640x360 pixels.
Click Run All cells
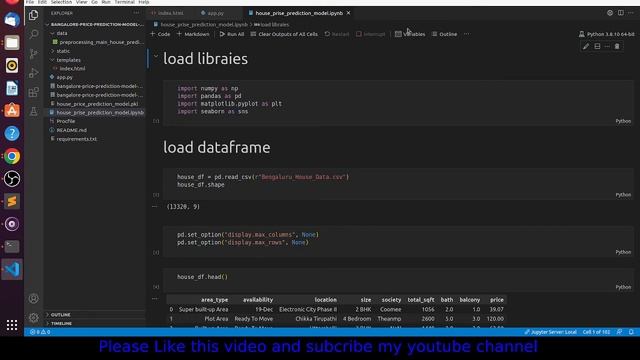pyautogui.click(x=231, y=34)
